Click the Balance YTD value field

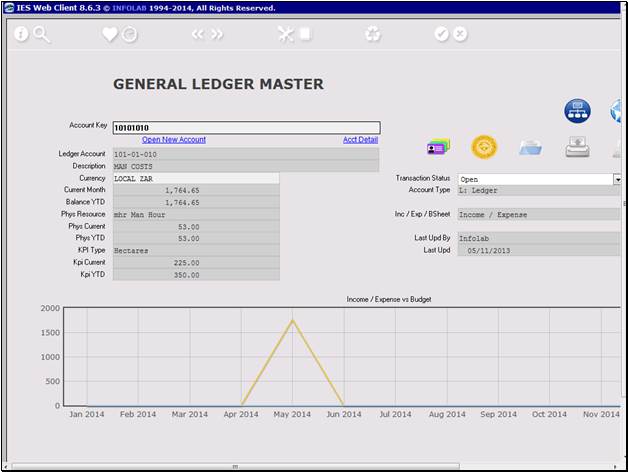(x=196, y=202)
